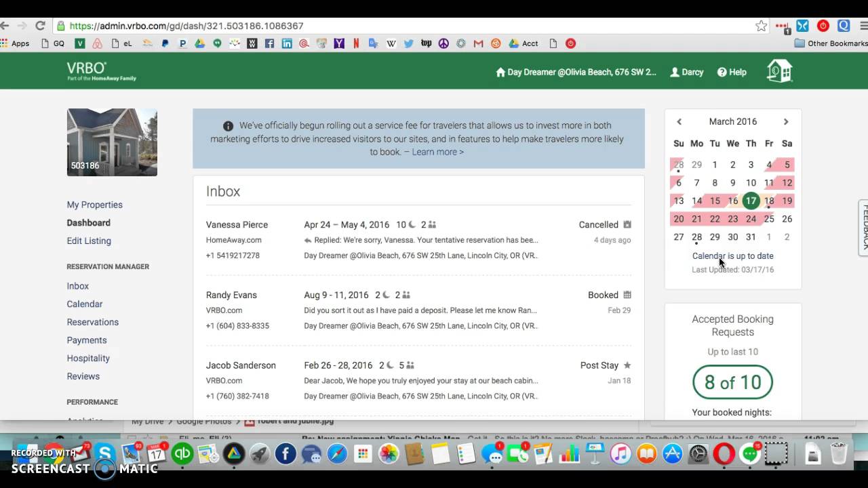The width and height of the screenshot is (868, 488).
Task: Open Hospitality in the sidebar
Action: tap(87, 358)
